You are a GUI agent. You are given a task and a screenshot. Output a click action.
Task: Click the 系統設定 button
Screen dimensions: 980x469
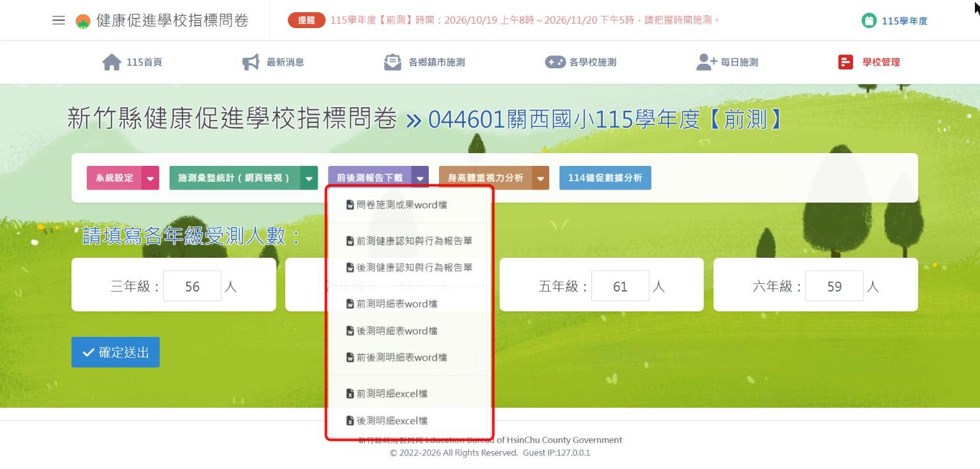[x=115, y=178]
